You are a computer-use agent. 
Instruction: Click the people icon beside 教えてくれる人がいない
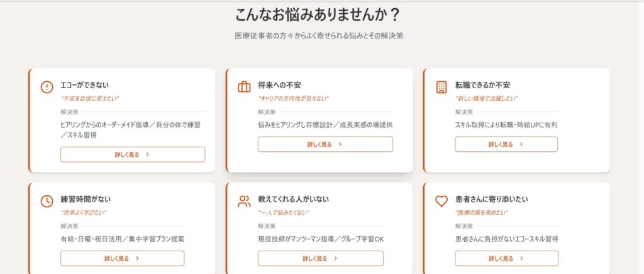(244, 201)
